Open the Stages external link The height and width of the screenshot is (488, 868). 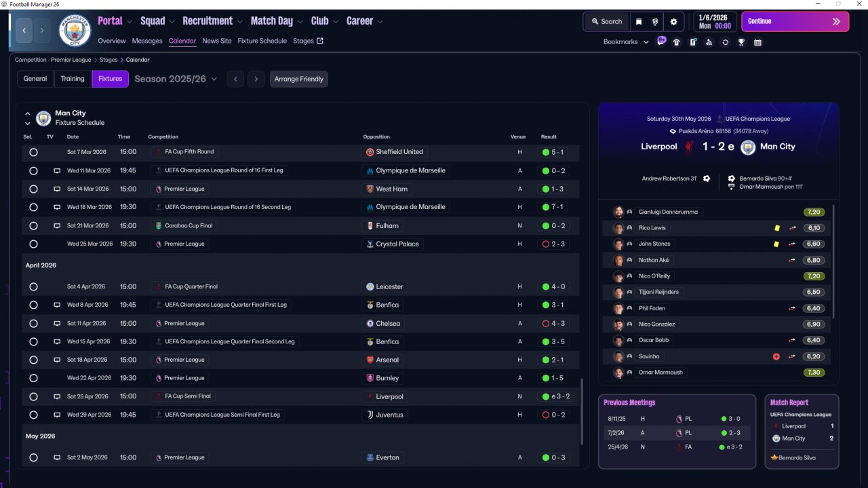coord(308,41)
